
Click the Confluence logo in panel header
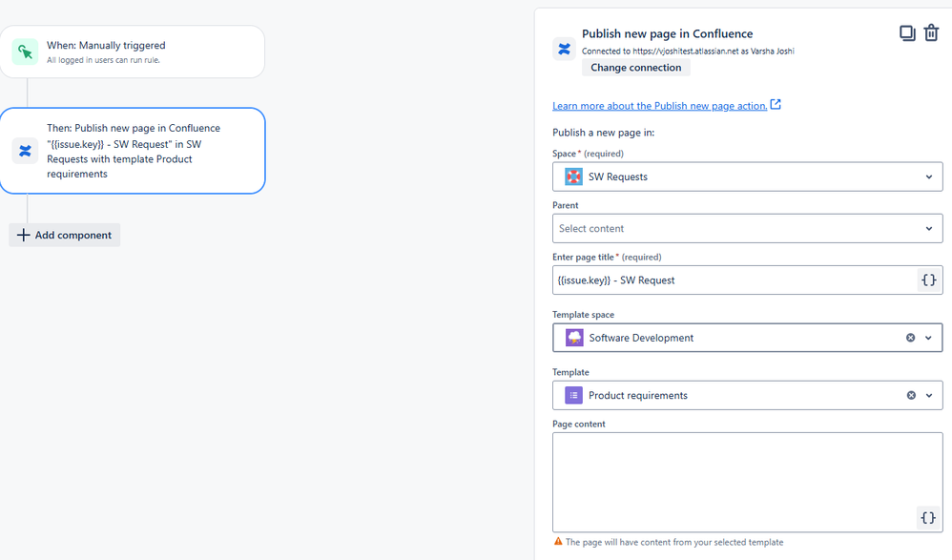click(564, 50)
